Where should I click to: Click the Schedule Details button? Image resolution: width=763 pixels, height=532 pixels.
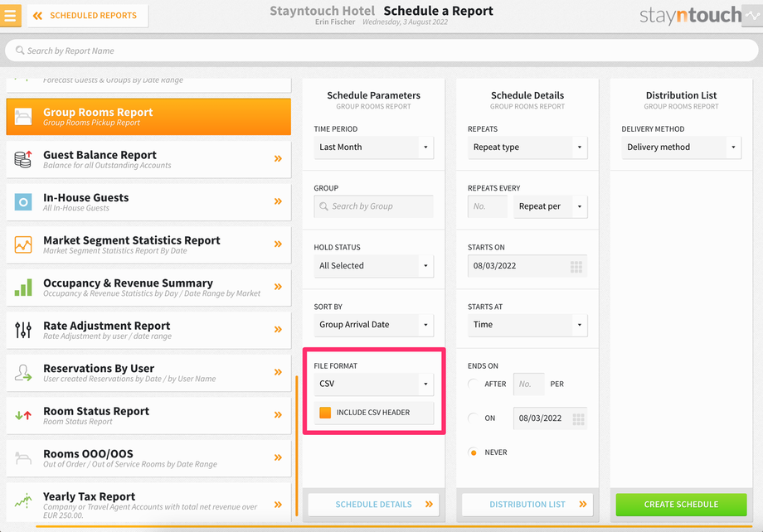pos(373,505)
